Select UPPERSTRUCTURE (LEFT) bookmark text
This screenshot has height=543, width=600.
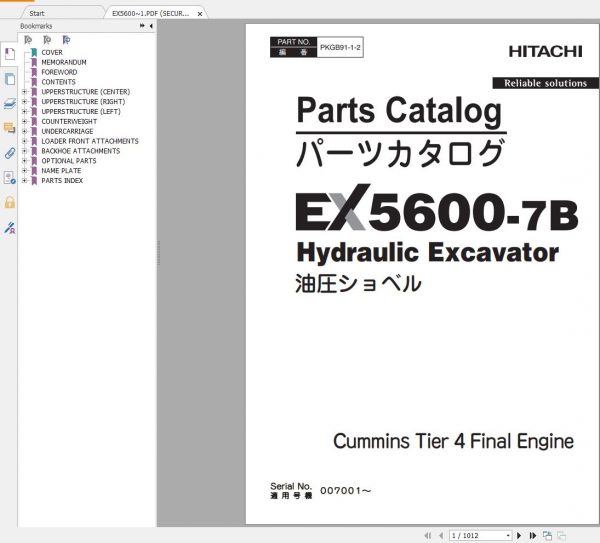click(x=81, y=111)
